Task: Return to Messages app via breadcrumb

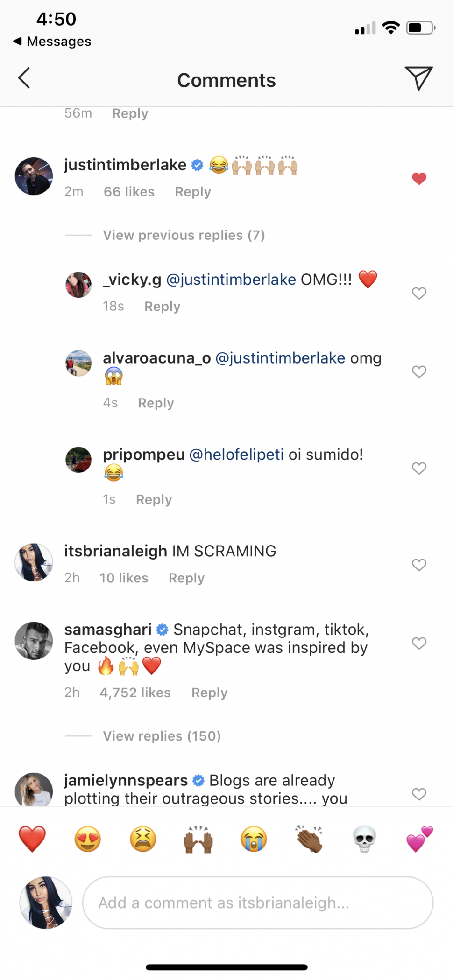Action: tap(52, 42)
